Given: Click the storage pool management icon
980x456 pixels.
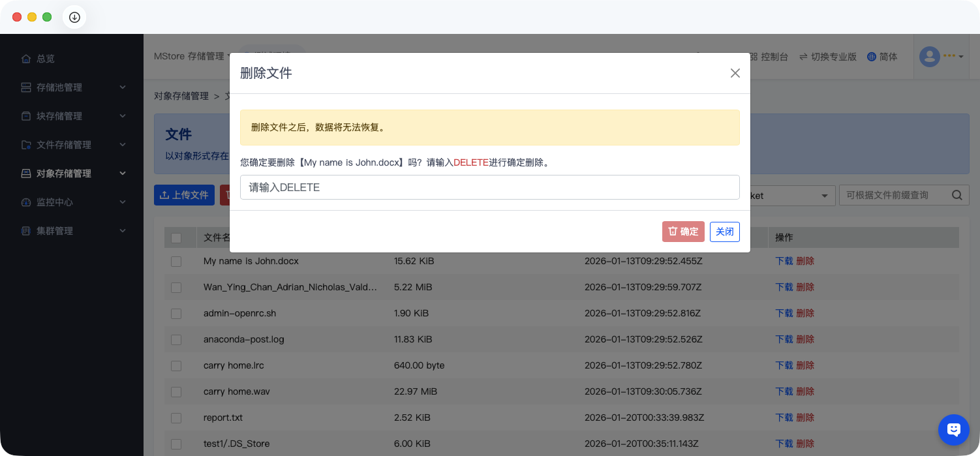Looking at the screenshot, I should [26, 87].
